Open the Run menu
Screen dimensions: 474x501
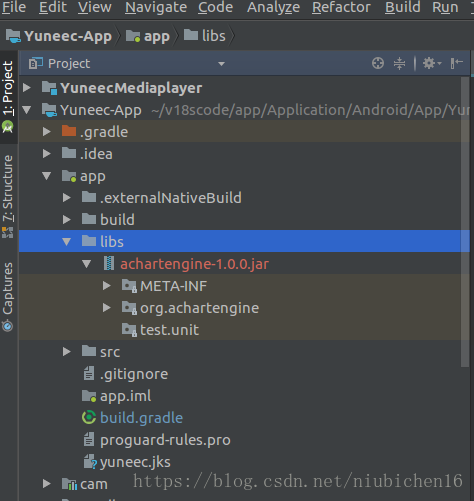point(445,7)
